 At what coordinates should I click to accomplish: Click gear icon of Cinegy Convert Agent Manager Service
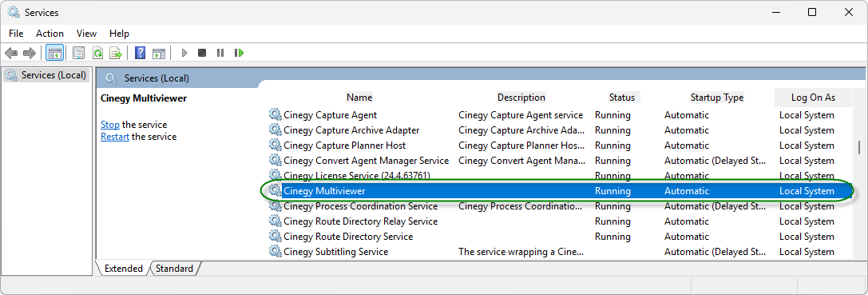point(275,160)
